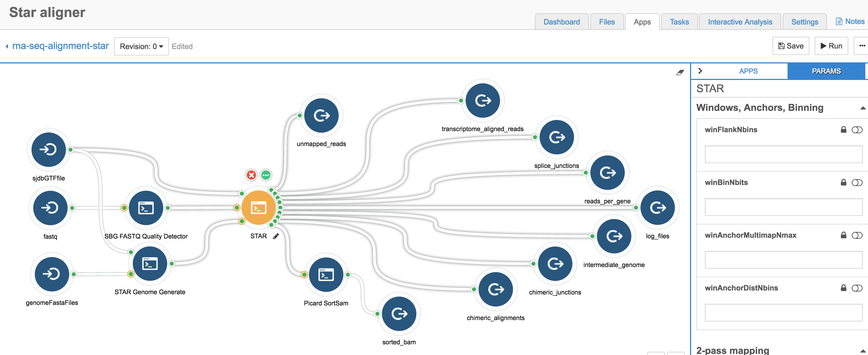Delete STAR node with red X
The width and height of the screenshot is (868, 355).
click(x=251, y=175)
